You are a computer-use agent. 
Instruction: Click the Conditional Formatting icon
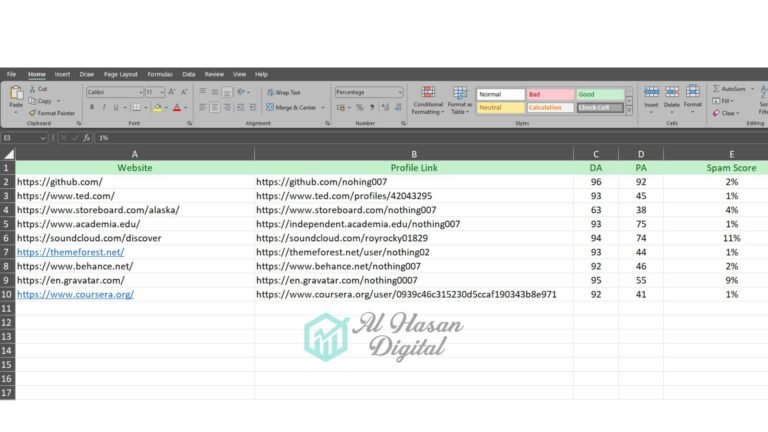[428, 93]
